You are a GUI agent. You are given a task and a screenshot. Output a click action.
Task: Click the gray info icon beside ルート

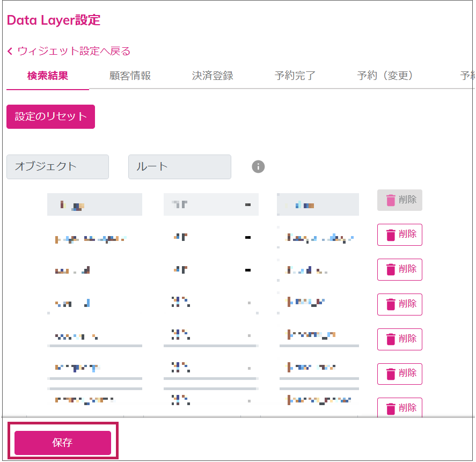(x=258, y=167)
